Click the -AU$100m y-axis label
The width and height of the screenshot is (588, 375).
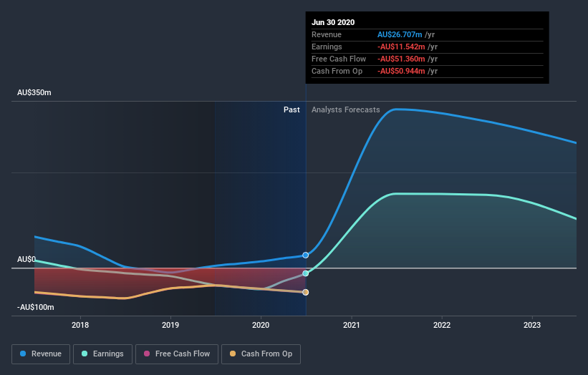tap(36, 307)
